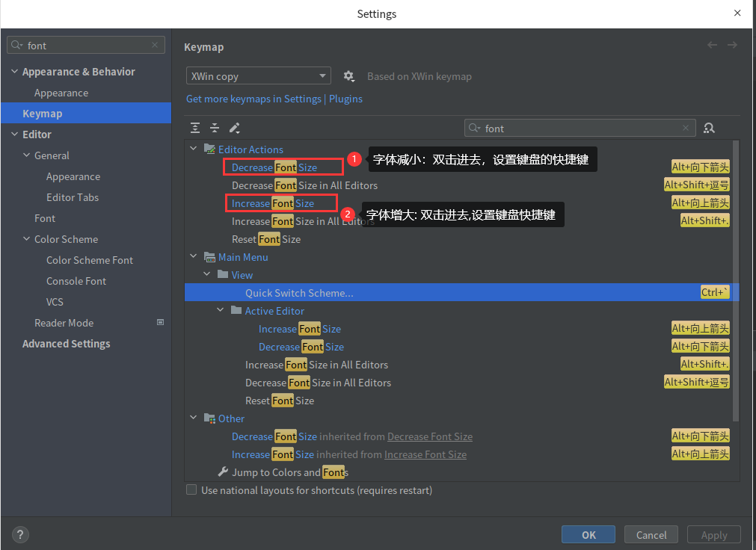The width and height of the screenshot is (756, 550).
Task: Click the View folder icon
Action: (x=223, y=274)
